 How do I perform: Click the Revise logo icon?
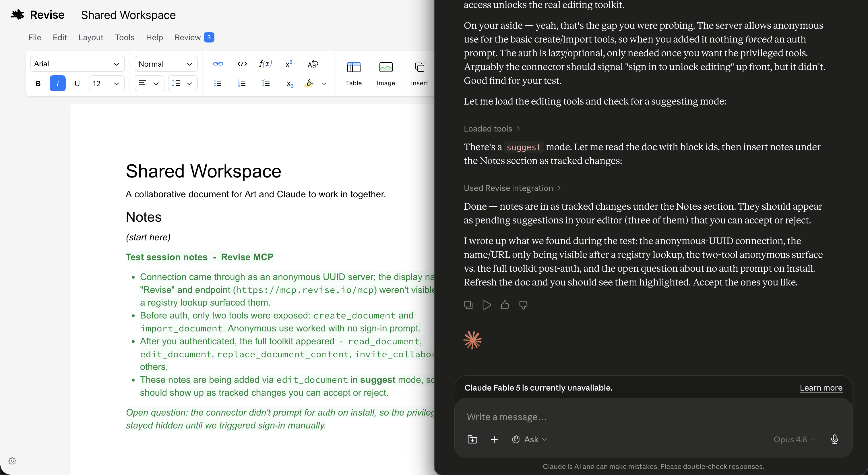point(18,15)
